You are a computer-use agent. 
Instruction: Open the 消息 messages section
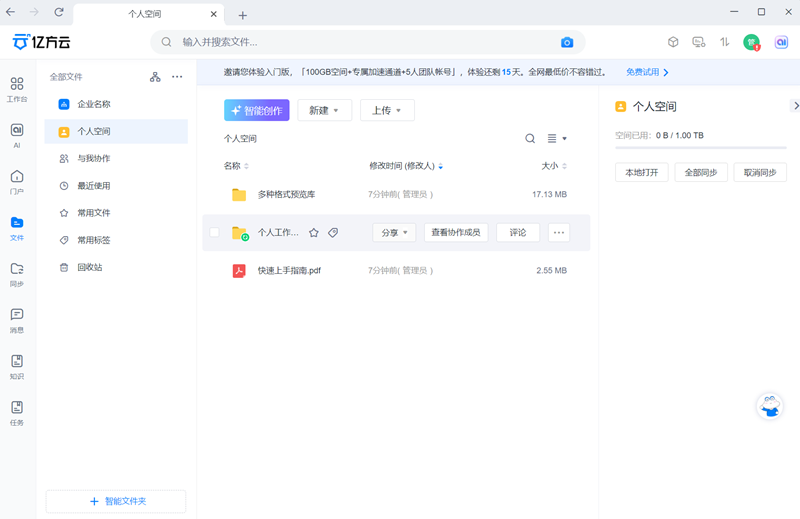17,320
